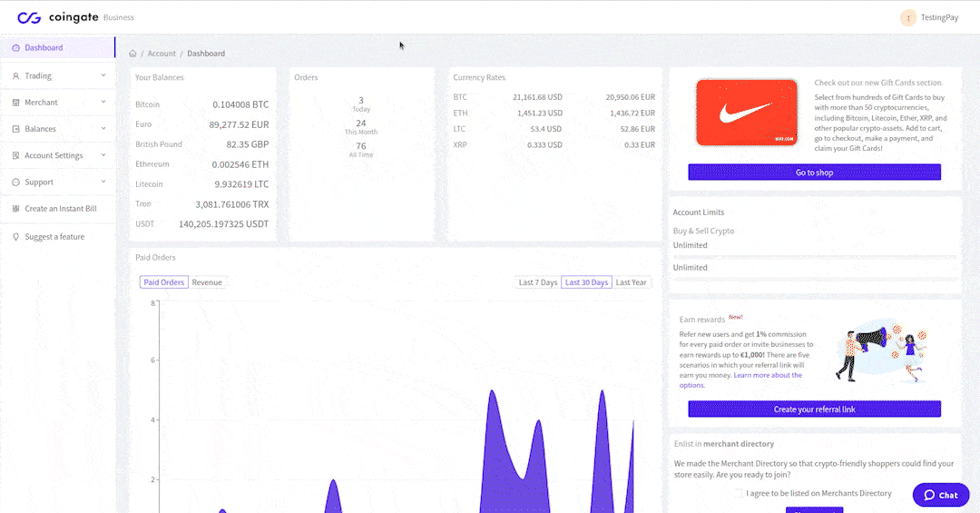Viewport: 980px width, 513px height.
Task: Click the Balances sidebar icon
Action: point(16,129)
